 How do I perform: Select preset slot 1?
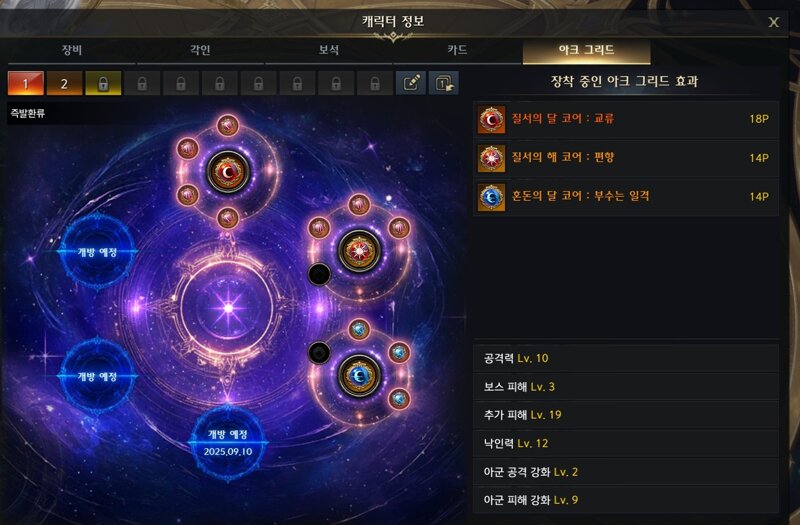26,83
